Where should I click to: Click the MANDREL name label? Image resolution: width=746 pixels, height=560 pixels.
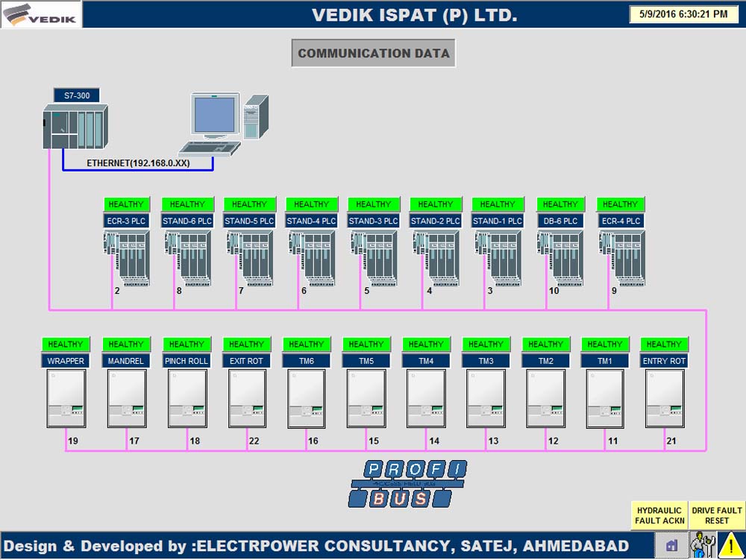(126, 362)
